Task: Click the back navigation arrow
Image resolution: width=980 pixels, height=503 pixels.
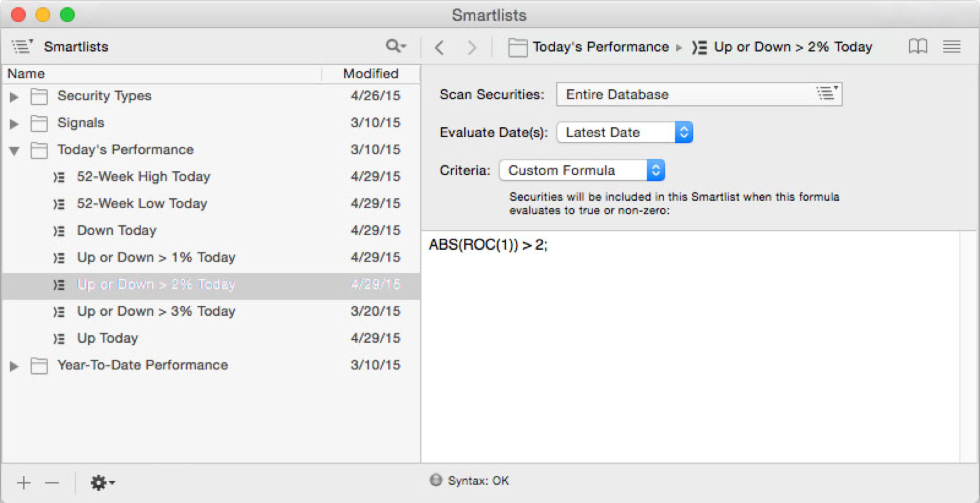Action: [439, 48]
